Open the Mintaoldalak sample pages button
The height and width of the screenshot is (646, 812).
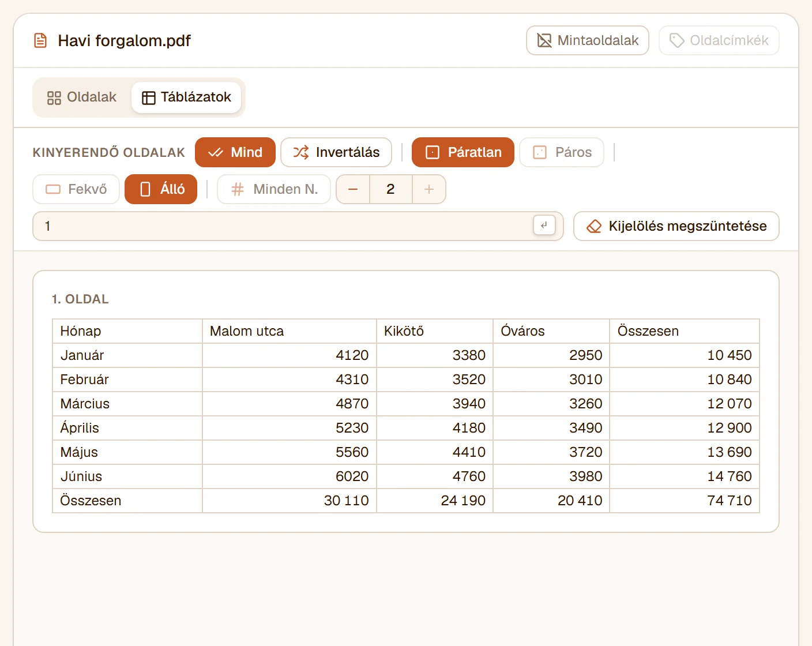tap(588, 40)
